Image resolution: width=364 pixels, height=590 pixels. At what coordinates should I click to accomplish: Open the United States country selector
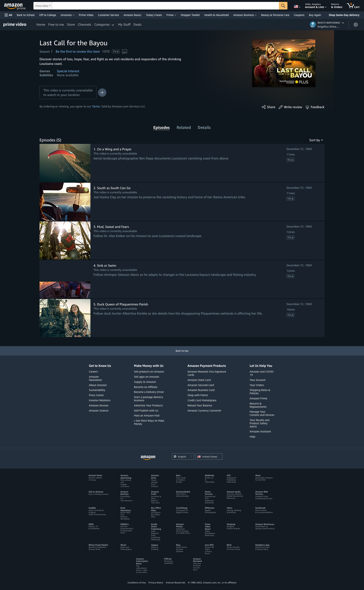coord(209,457)
